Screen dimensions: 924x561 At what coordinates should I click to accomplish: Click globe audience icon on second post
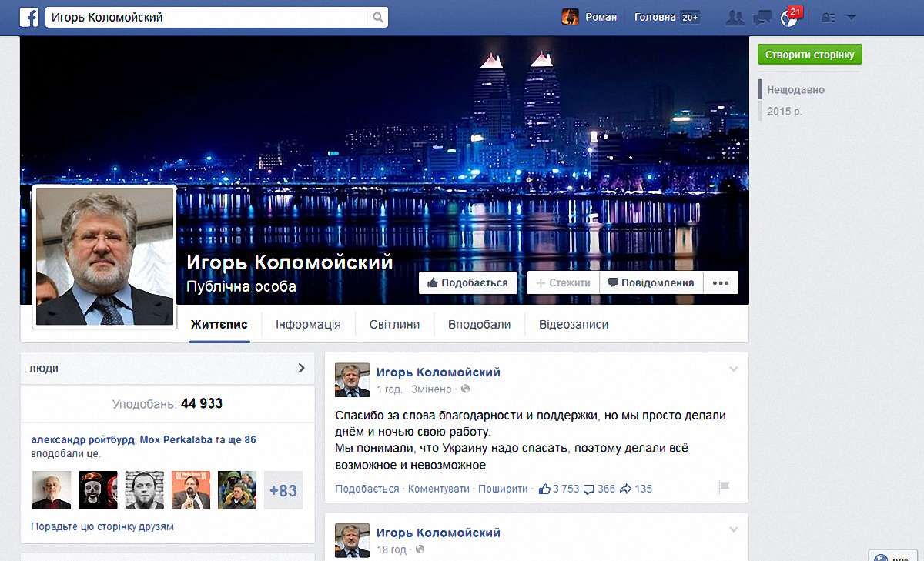coord(420,549)
